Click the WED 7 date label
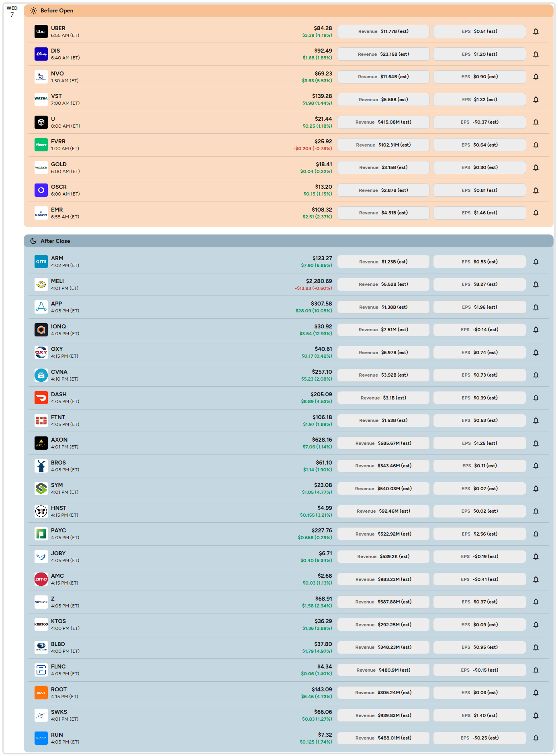The width and height of the screenshot is (558, 756). [x=12, y=12]
